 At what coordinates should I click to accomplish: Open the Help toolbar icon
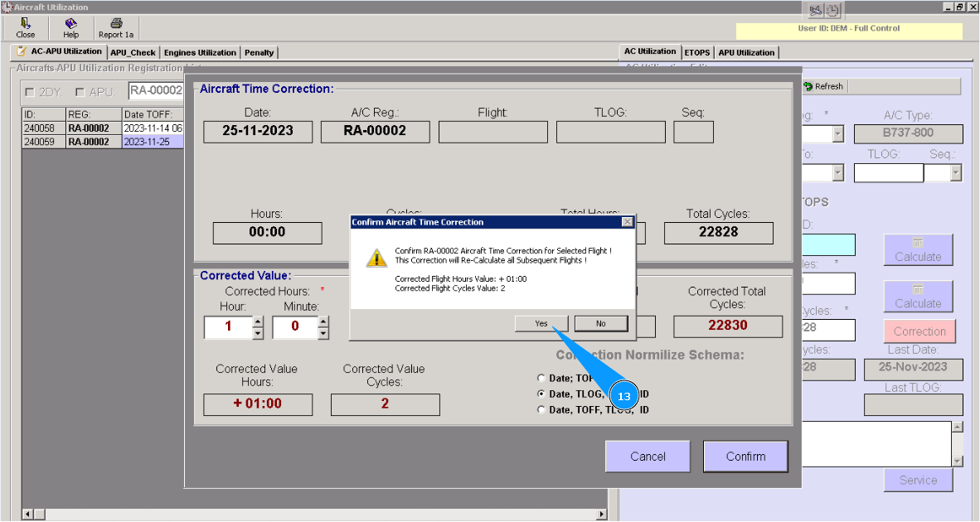[x=70, y=28]
